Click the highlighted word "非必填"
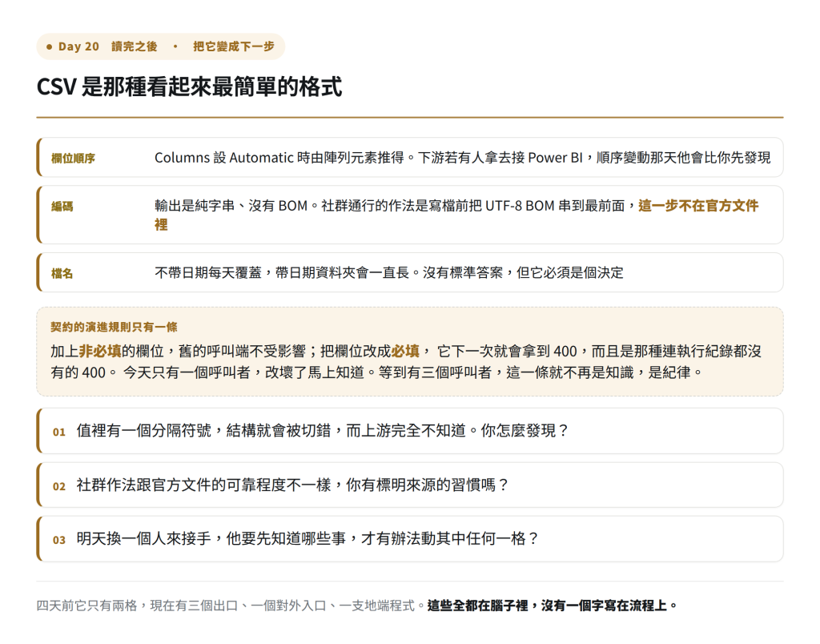The height and width of the screenshot is (644, 820). [100, 351]
